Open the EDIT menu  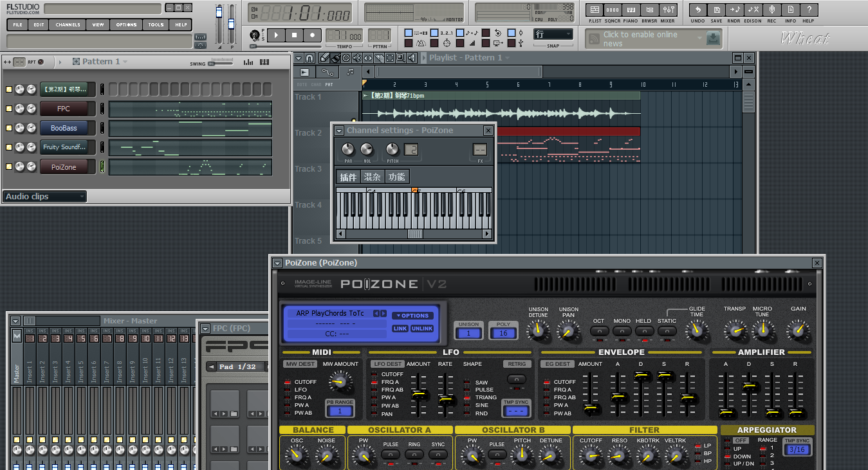(x=39, y=25)
